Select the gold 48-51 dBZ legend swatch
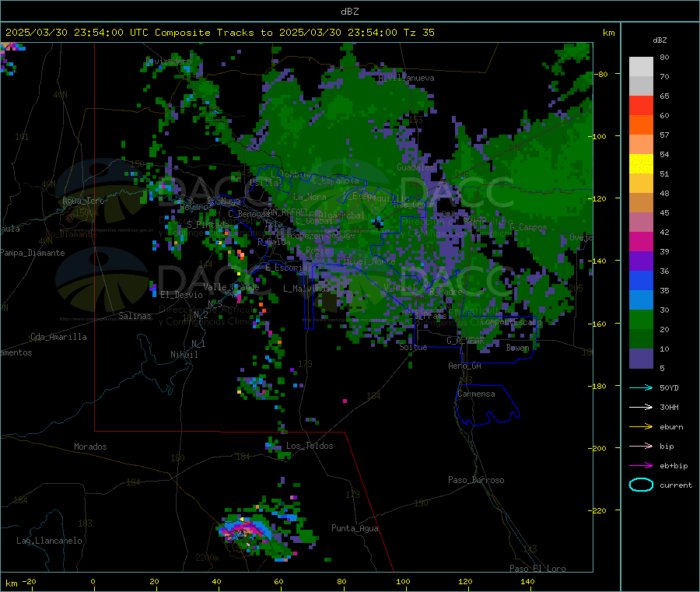This screenshot has height=592, width=700. point(641,183)
